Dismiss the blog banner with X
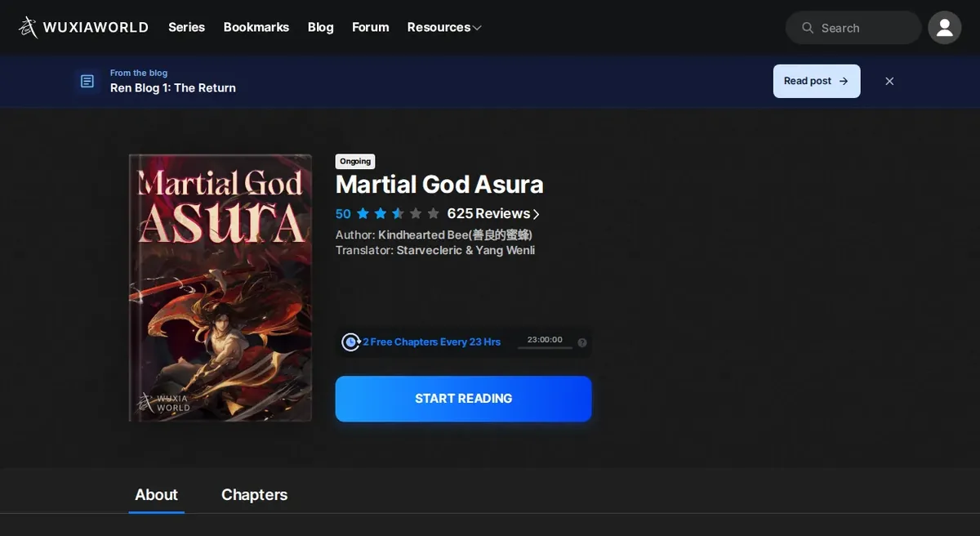The image size is (980, 536). coord(889,81)
